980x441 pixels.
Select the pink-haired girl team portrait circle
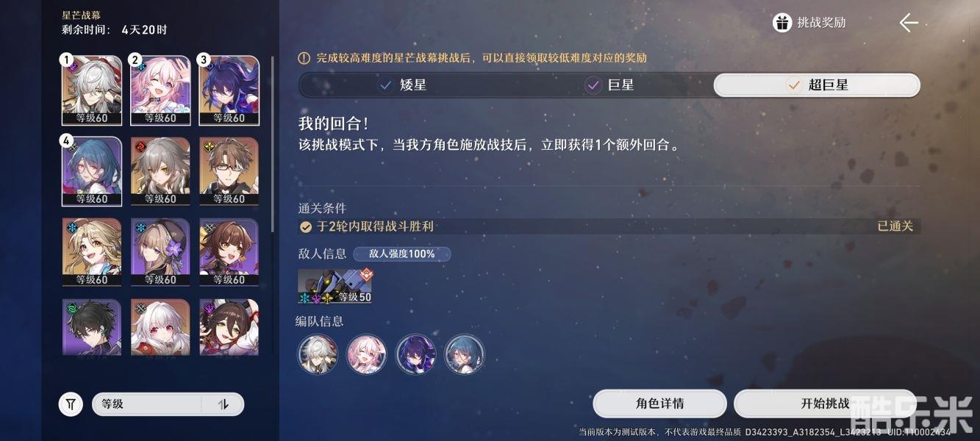[367, 354]
